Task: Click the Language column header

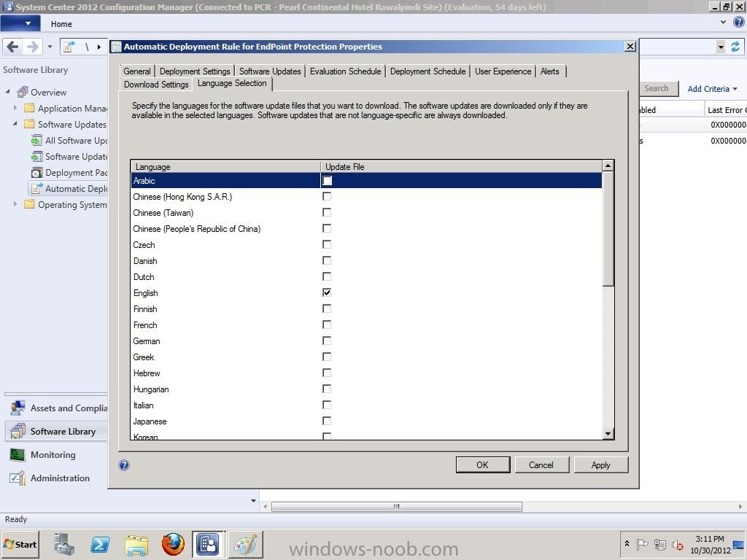Action: (x=225, y=167)
